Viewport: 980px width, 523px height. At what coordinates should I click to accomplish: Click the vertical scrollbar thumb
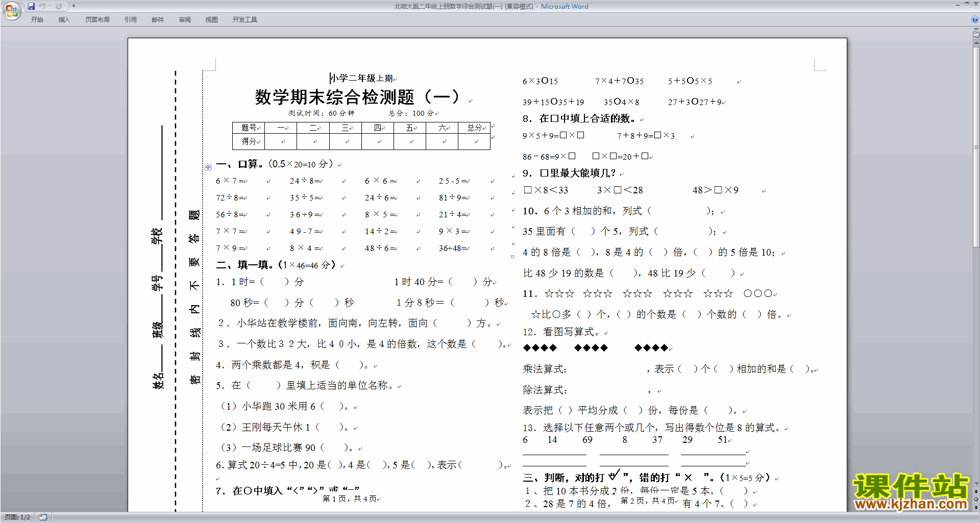(x=976, y=147)
